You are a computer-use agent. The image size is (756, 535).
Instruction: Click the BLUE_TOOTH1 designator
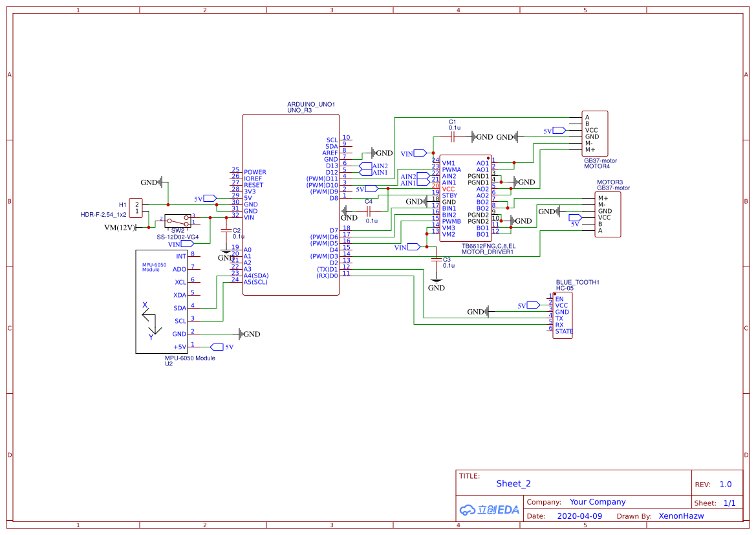click(x=578, y=282)
